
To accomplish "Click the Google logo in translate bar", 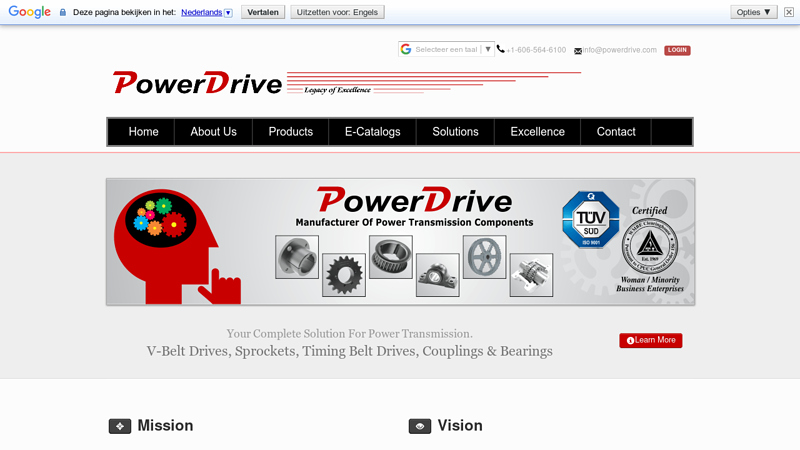I will coord(30,12).
